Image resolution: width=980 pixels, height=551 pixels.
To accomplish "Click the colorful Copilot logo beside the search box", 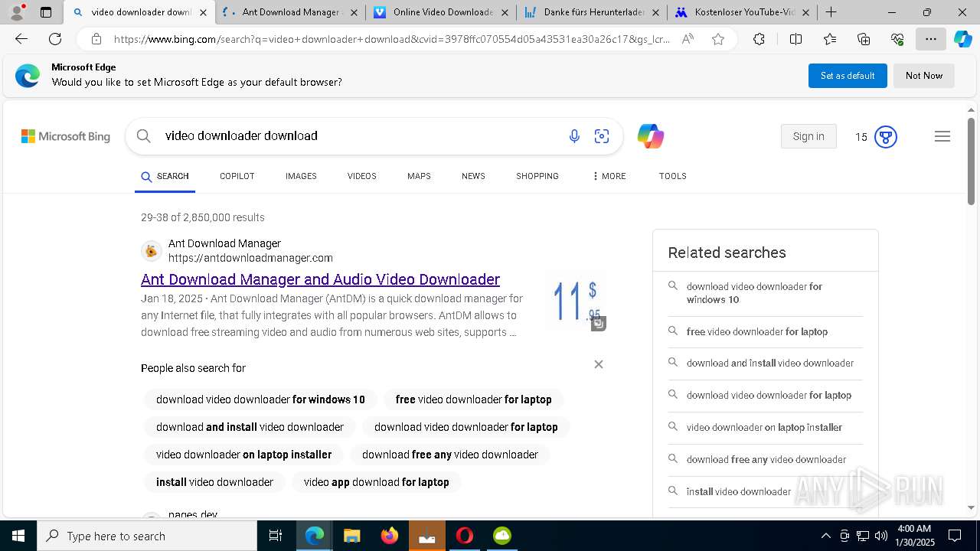I will click(650, 136).
